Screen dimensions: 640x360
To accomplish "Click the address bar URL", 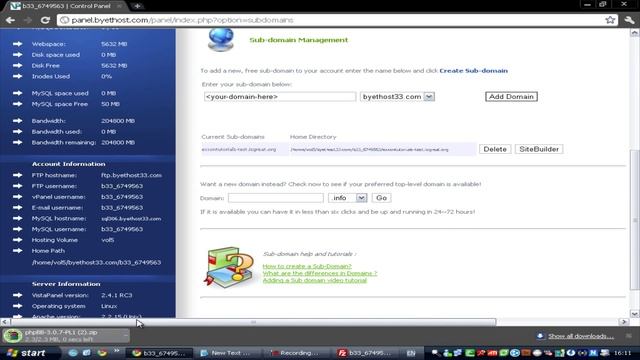I will point(182,20).
